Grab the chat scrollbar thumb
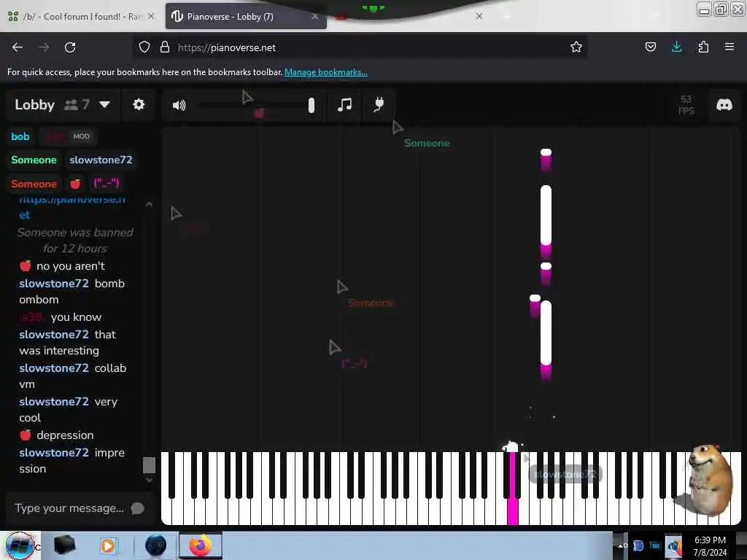 (x=149, y=465)
